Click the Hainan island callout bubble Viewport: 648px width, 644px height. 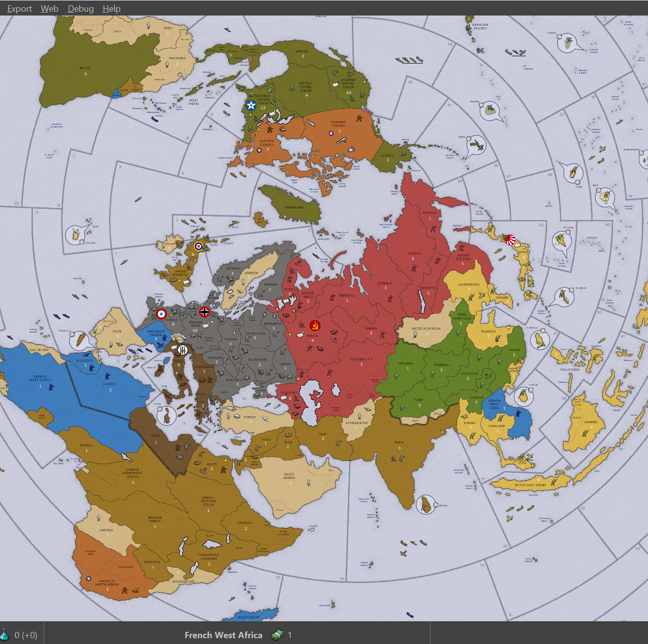click(523, 396)
